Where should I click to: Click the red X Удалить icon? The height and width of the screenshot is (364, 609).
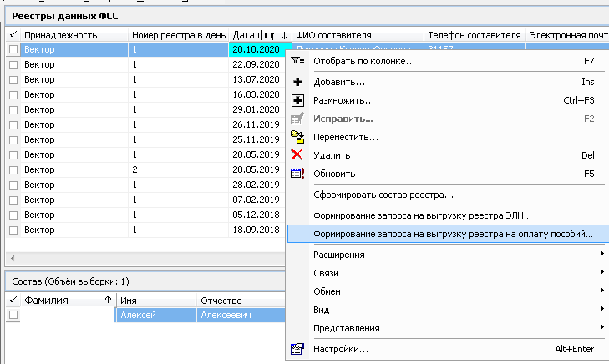point(297,155)
